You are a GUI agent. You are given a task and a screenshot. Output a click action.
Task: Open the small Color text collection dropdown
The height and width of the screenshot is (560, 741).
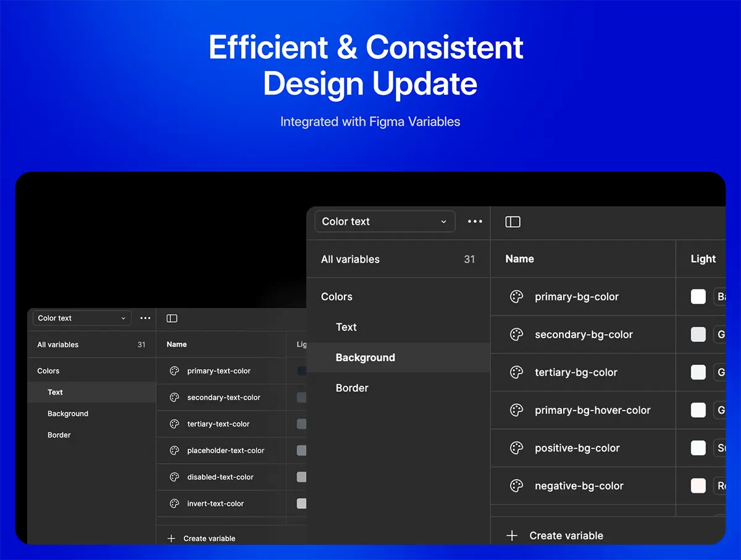tap(82, 319)
